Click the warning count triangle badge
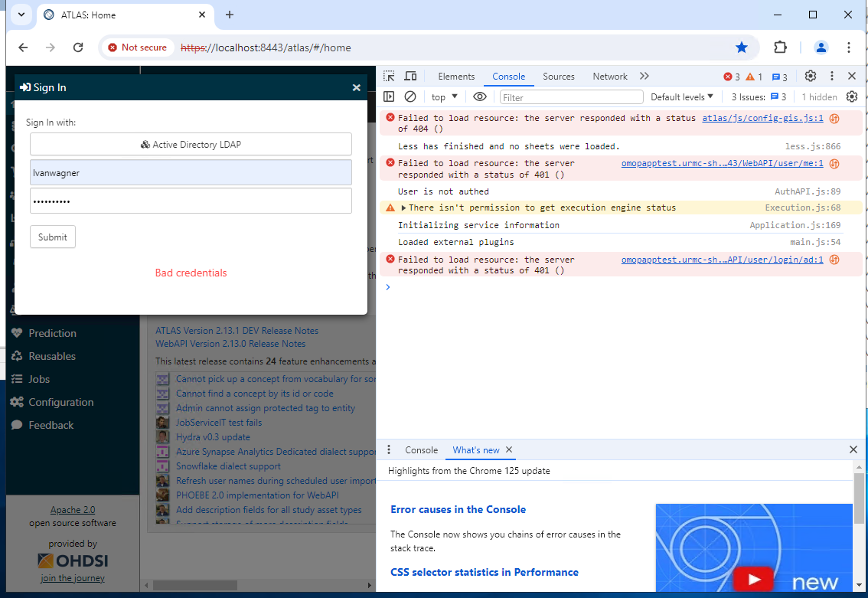 click(754, 77)
